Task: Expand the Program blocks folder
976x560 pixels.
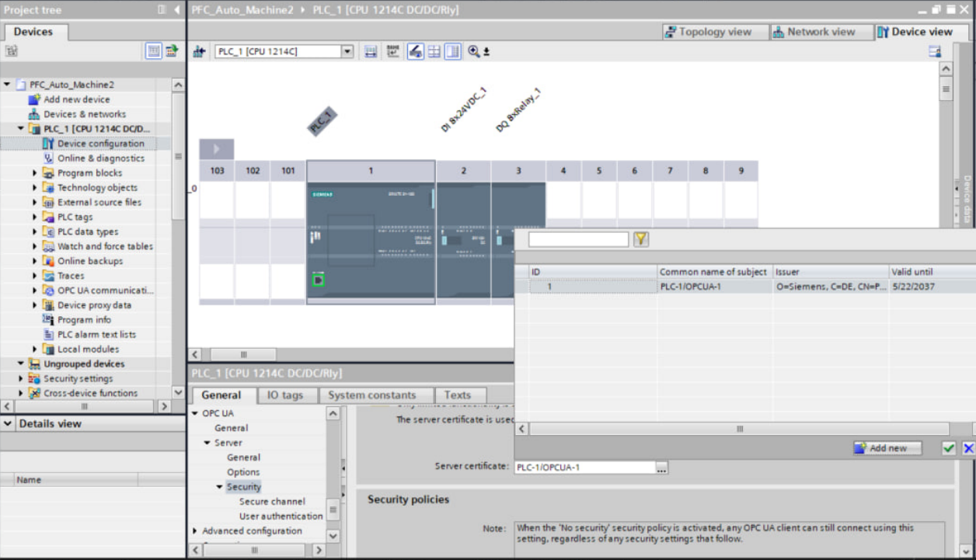Action: pos(35,173)
